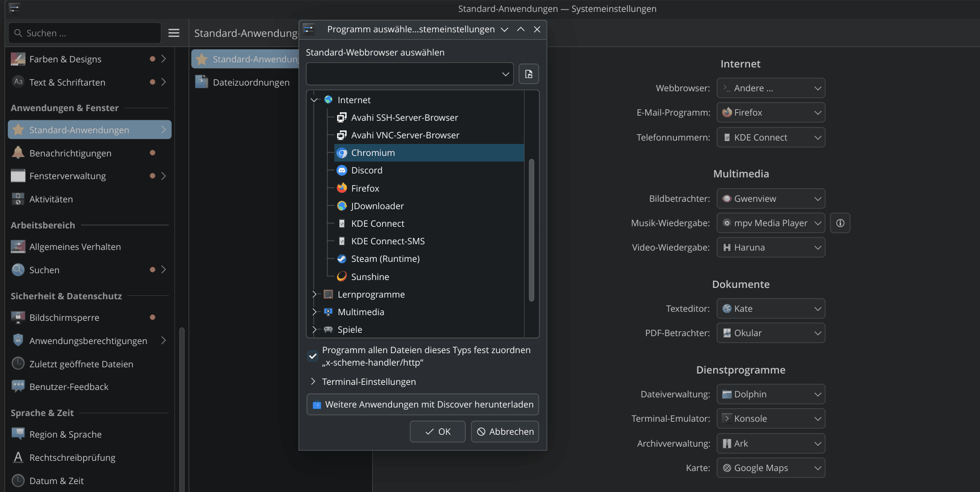Screen dimensions: 980x492
Task: Click the Discord icon in application list
Action: [x=342, y=171]
